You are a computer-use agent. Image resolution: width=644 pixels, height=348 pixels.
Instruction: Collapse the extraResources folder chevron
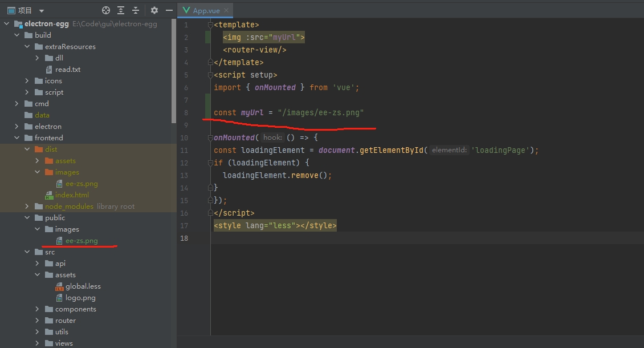click(27, 47)
